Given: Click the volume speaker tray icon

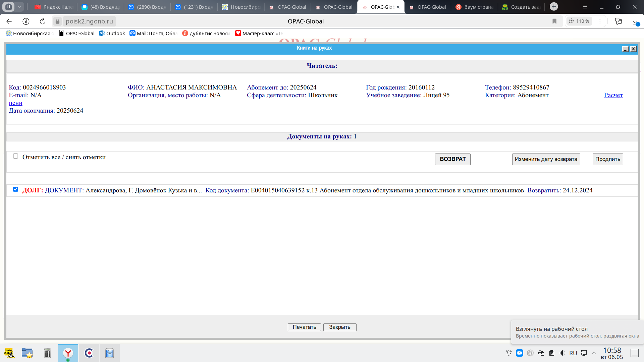Looking at the screenshot, I should [562, 353].
